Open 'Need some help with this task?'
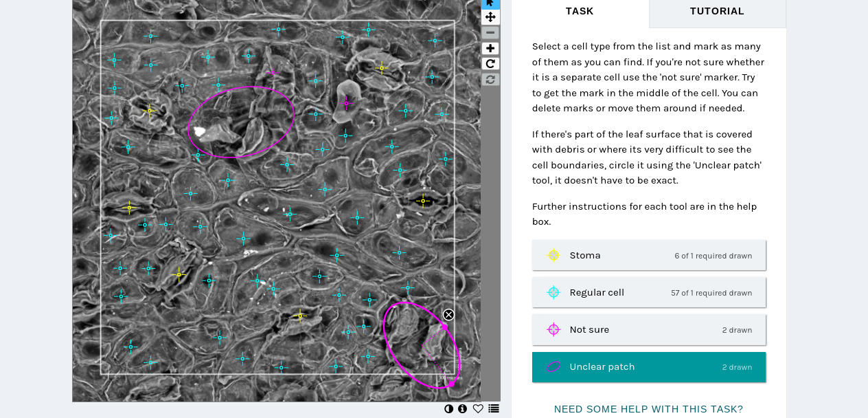868x418 pixels. [x=648, y=409]
